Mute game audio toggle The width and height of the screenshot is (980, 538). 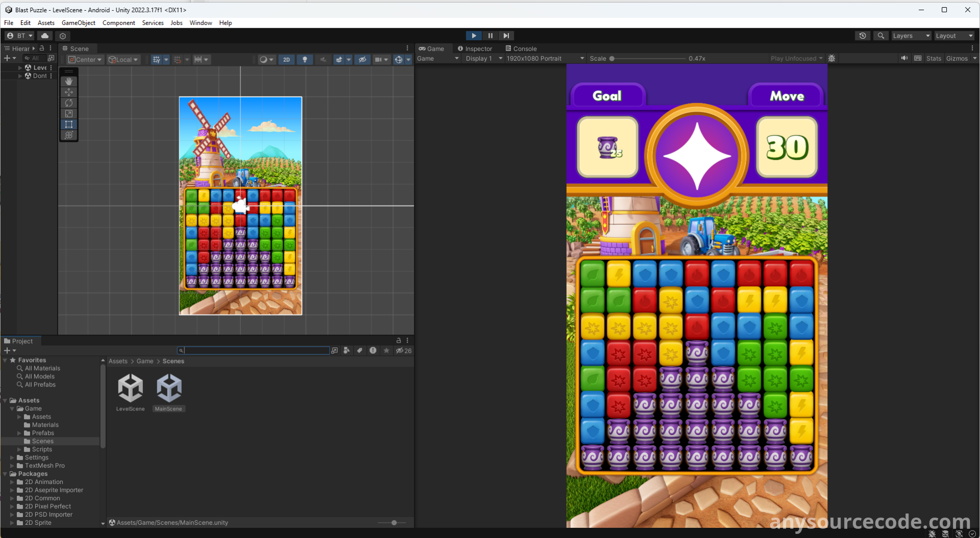point(904,58)
